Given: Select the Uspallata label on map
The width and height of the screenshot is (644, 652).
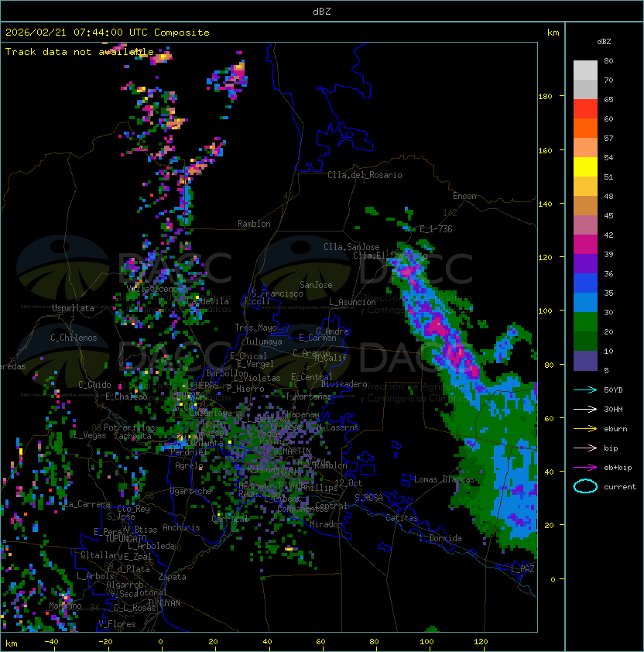Looking at the screenshot, I should point(73,308).
